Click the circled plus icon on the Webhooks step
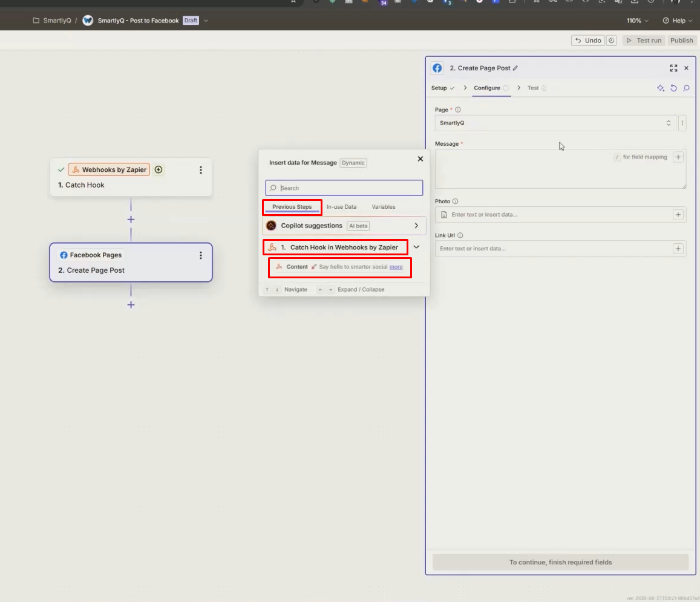Viewport: 700px width, 602px height. pyautogui.click(x=159, y=169)
